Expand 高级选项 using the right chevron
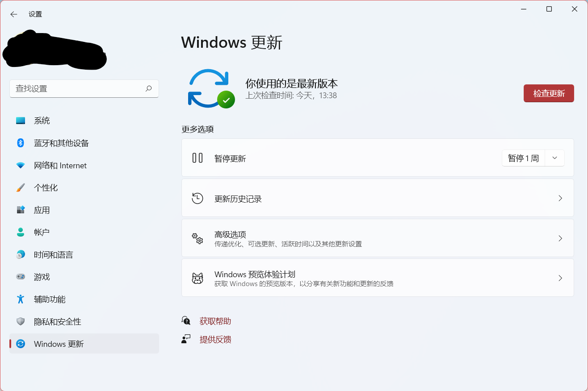588x391 pixels. [x=560, y=238]
